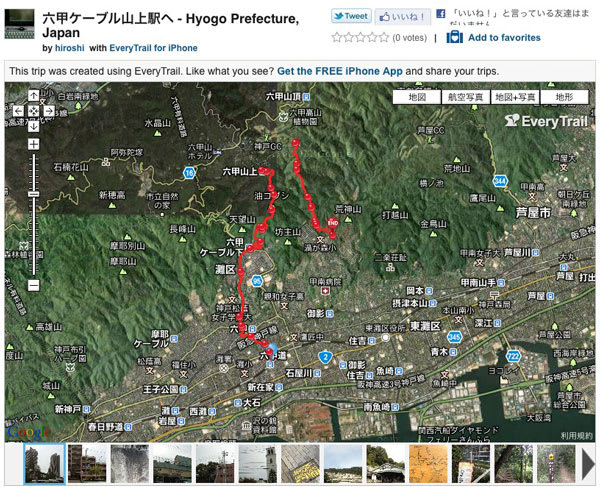Click the Google logo on the map
The image size is (600, 487).
pos(28,432)
